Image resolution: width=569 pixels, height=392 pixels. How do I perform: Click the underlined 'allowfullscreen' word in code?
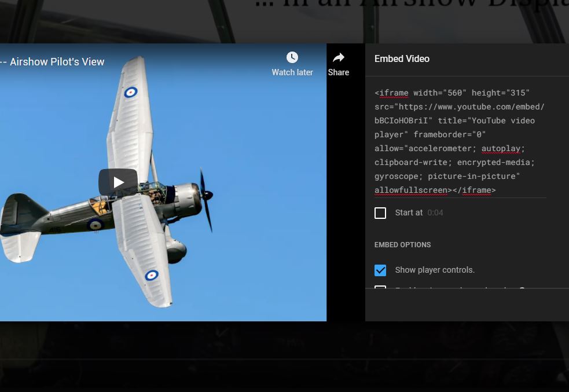[x=410, y=190]
